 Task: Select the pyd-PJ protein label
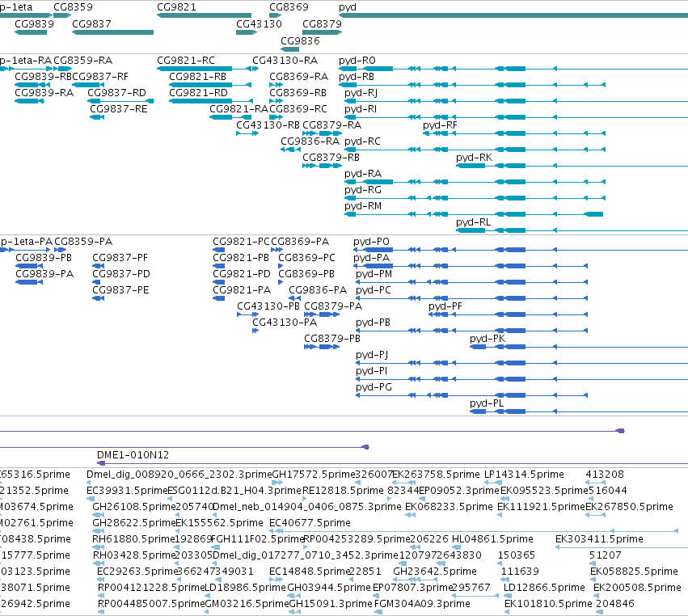pyautogui.click(x=372, y=355)
